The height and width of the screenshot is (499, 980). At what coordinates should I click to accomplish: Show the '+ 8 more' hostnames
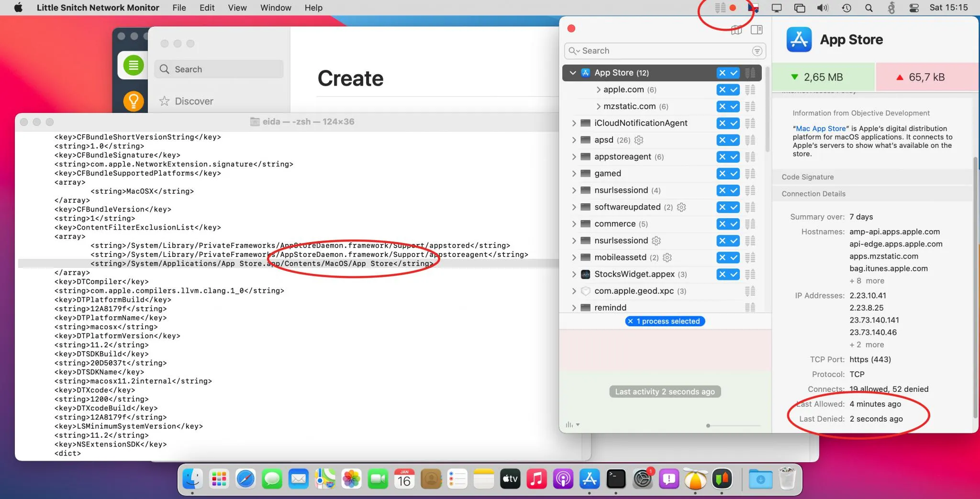click(867, 281)
